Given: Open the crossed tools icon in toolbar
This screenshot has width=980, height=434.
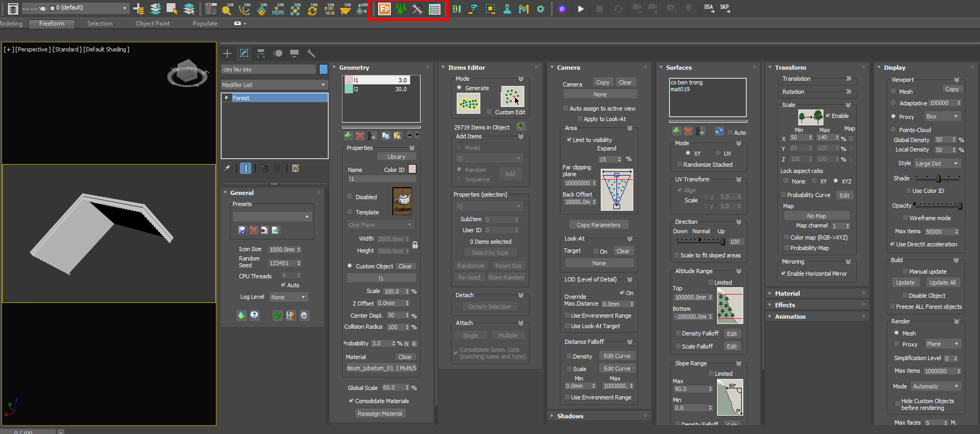Looking at the screenshot, I should (x=417, y=9).
